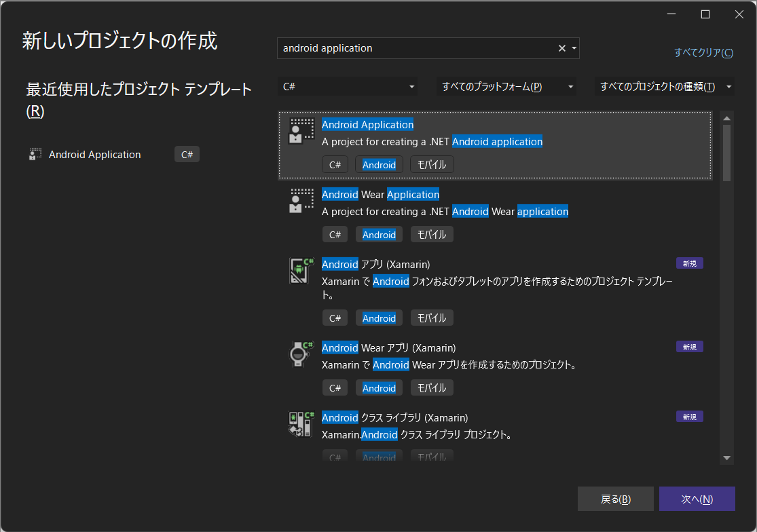Image resolution: width=757 pixels, height=532 pixels.
Task: Click the Android Application template icon in results
Action: tap(301, 131)
